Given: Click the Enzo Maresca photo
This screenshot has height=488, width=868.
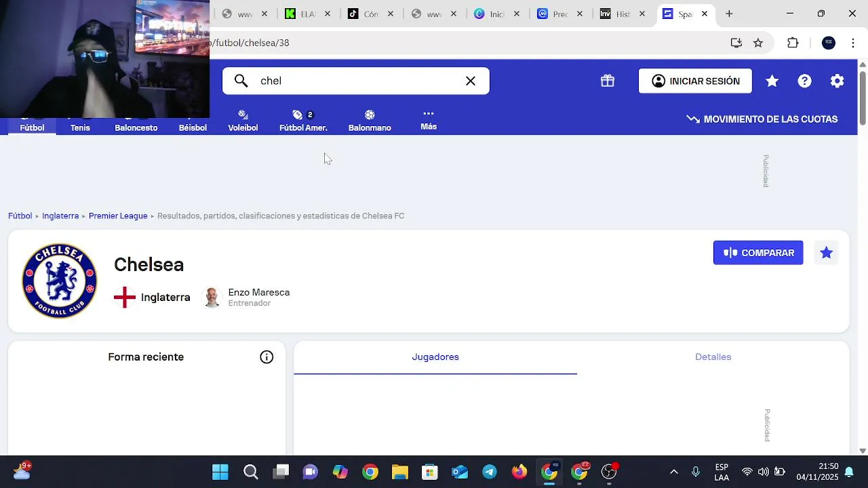Looking at the screenshot, I should tap(212, 298).
